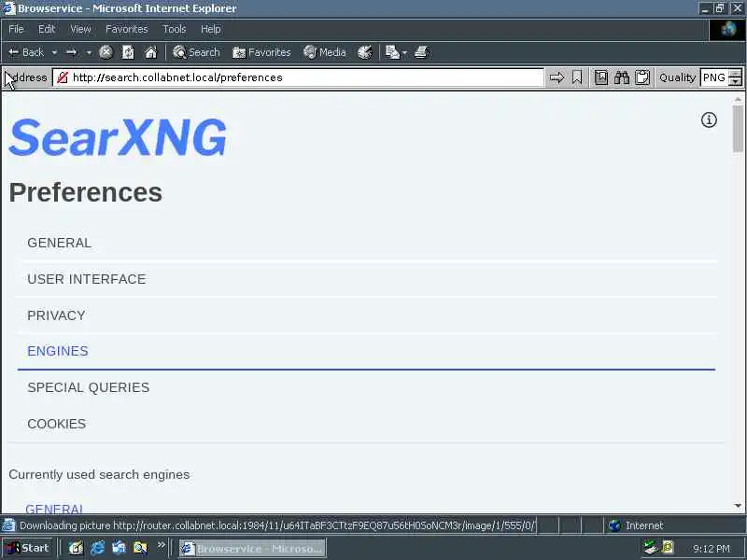Click the Internet zone status bar entry
747x560 pixels.
tap(636, 525)
